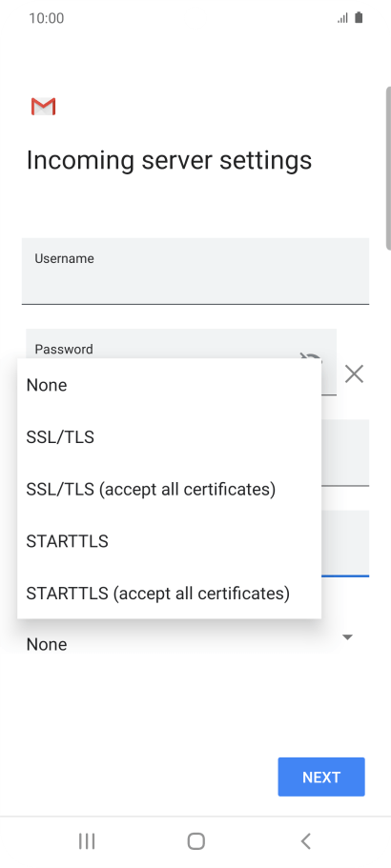Tap the signal strength status icon
The width and height of the screenshot is (391, 868).
(342, 18)
